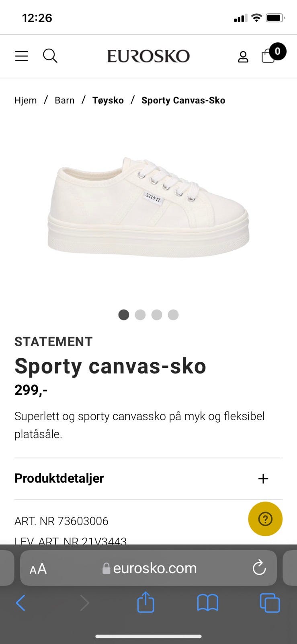Go back with Safari back arrow
The height and width of the screenshot is (644, 297).
21,603
